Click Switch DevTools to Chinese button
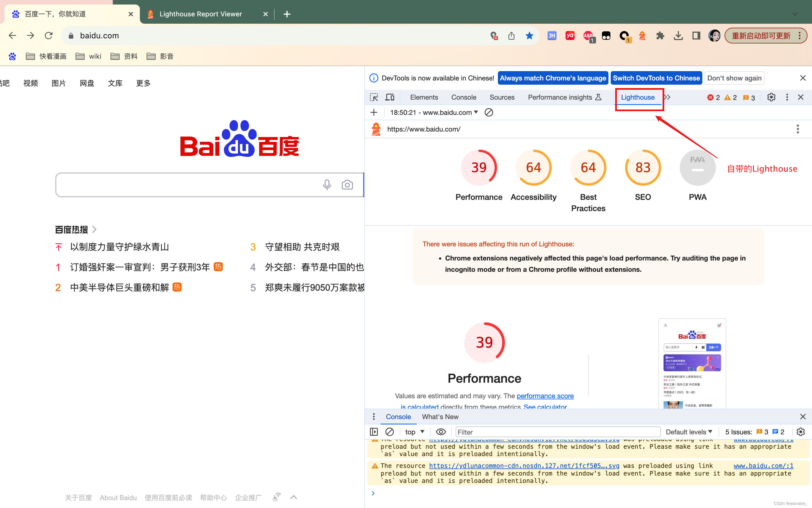 (656, 78)
